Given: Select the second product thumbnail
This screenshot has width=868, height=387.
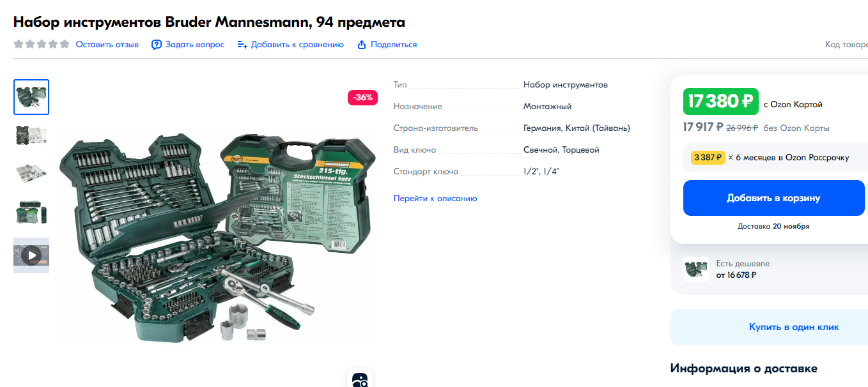Looking at the screenshot, I should (x=31, y=135).
